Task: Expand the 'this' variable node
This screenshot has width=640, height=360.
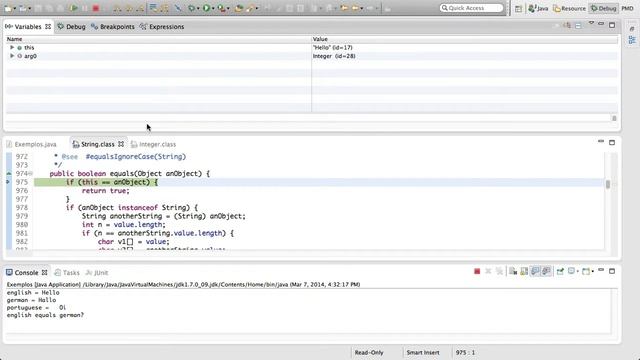Action: (12, 47)
